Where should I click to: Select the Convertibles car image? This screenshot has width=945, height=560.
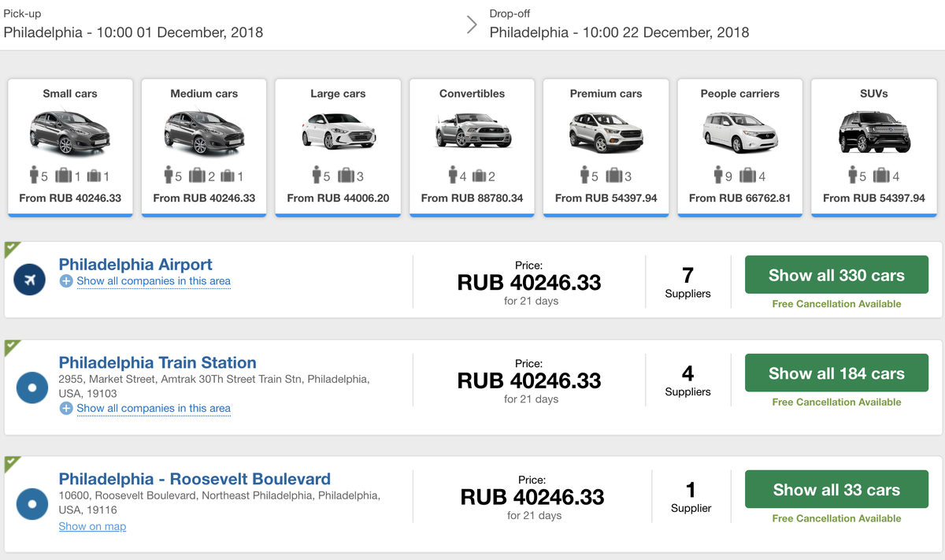[472, 132]
